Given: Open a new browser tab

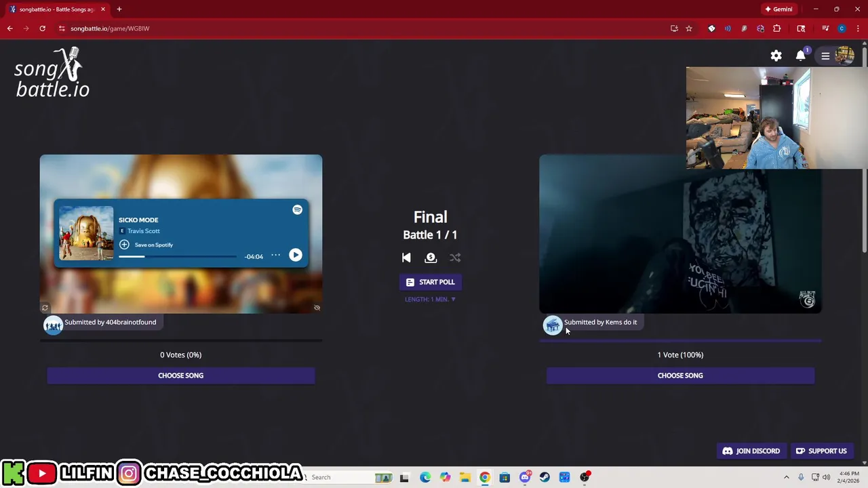Looking at the screenshot, I should pos(119,9).
